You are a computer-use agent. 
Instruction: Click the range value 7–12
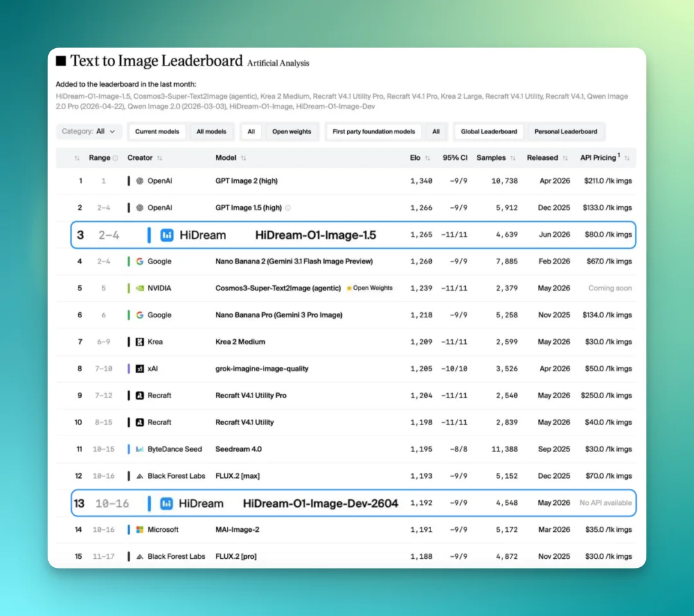tap(103, 395)
